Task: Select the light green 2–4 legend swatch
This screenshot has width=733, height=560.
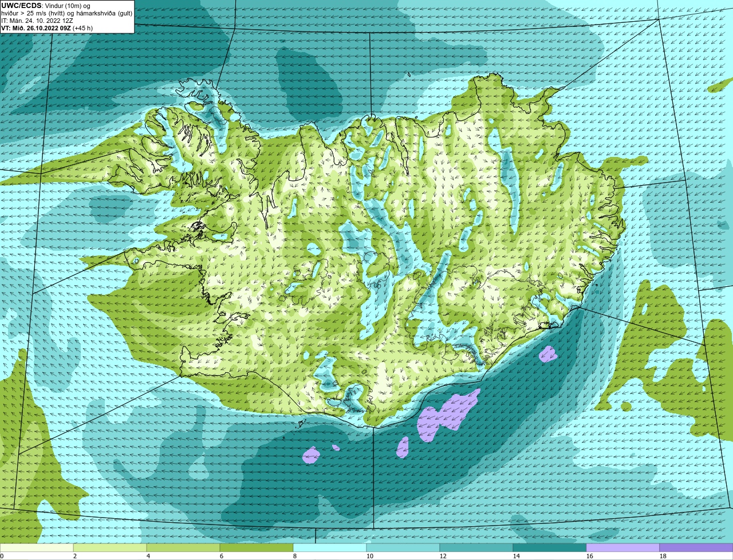Action: pyautogui.click(x=110, y=548)
